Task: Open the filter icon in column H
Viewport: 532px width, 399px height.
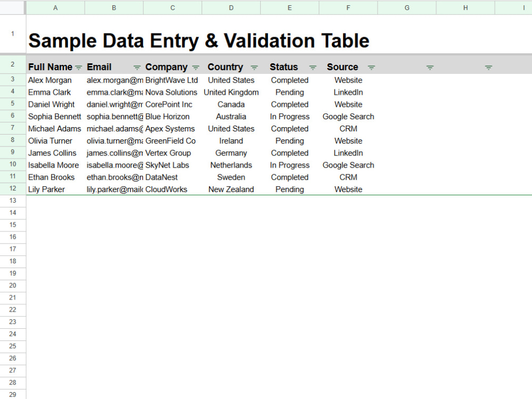Action: (488, 68)
